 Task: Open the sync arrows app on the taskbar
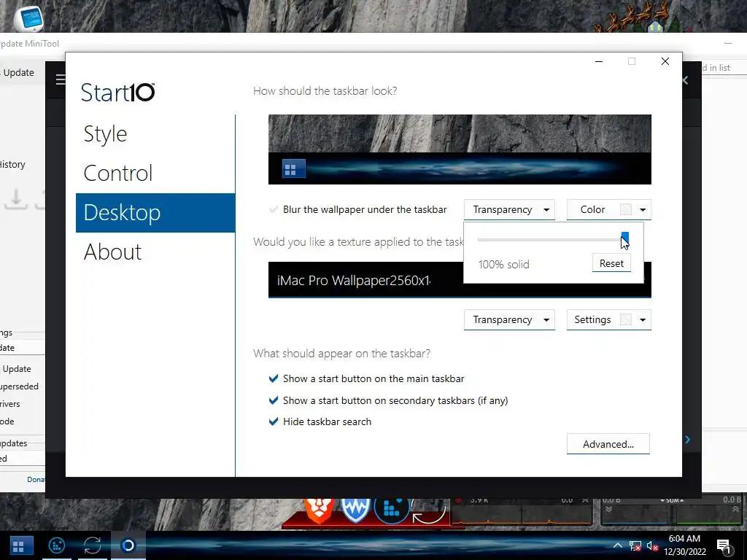(93, 545)
